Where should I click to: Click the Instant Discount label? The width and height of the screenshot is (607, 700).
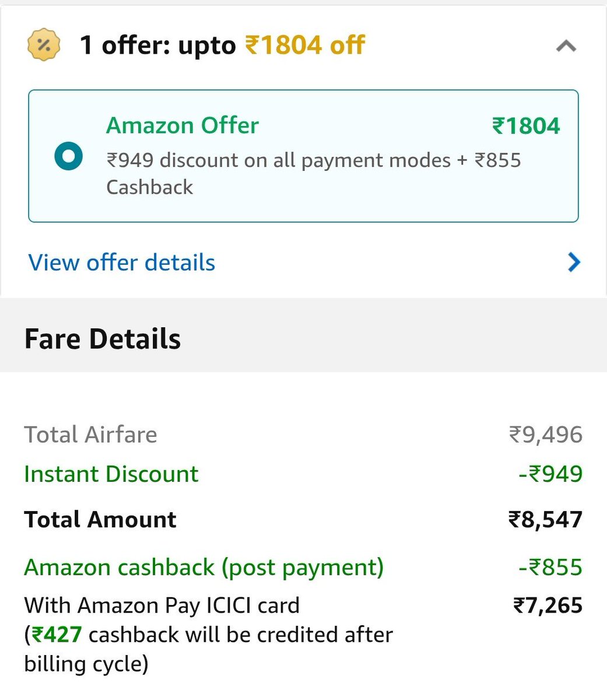(x=111, y=474)
